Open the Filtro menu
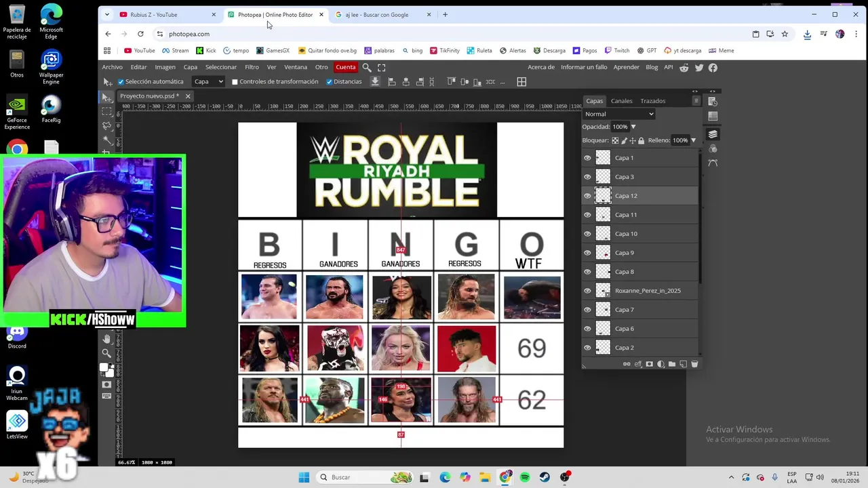The image size is (868, 488). click(x=252, y=67)
